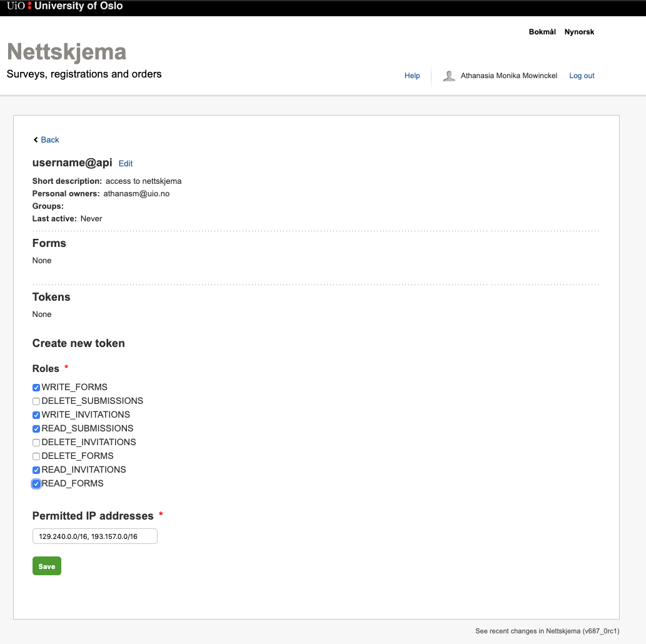Click the Back arrow chevron icon
Viewport: 646px width, 644px height.
pos(36,139)
